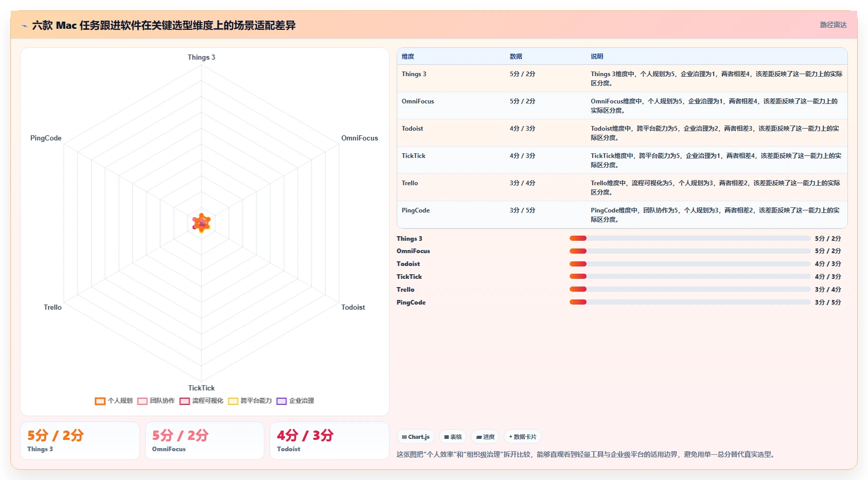This screenshot has width=868, height=480.
Task: Toggle the 流程可视化 legend series
Action: (201, 401)
